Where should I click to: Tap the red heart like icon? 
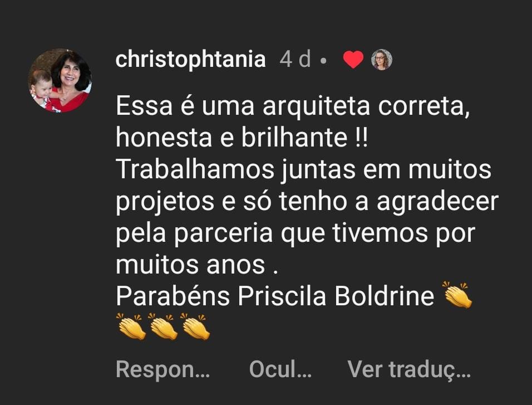click(x=353, y=60)
